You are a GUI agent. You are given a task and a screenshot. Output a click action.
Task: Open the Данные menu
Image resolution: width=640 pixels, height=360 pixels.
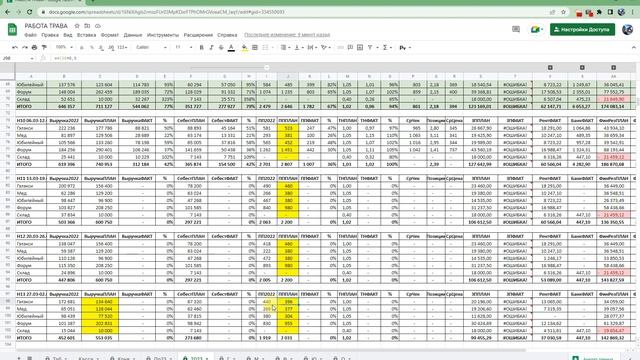(133, 35)
